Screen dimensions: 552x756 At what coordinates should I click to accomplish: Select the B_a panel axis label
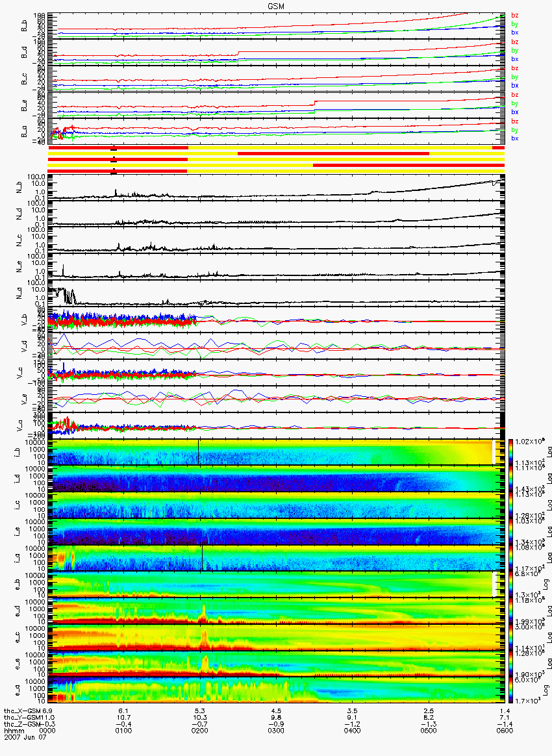click(24, 132)
